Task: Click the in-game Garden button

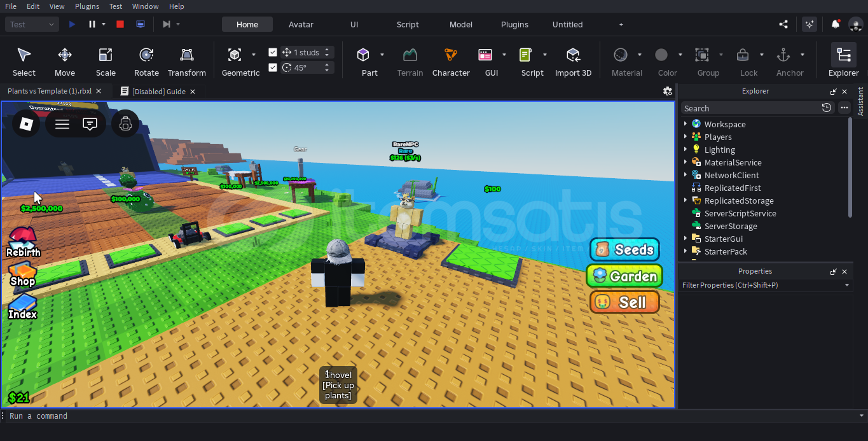Action: tap(624, 276)
